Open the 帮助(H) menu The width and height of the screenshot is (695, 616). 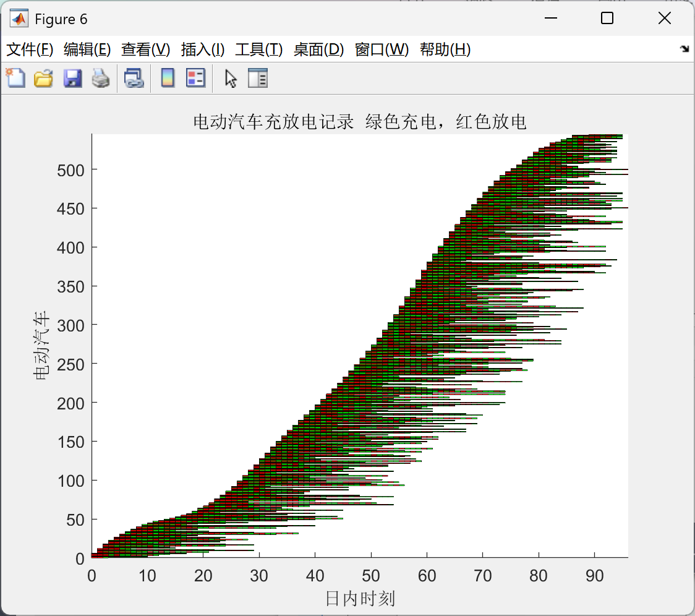click(445, 49)
